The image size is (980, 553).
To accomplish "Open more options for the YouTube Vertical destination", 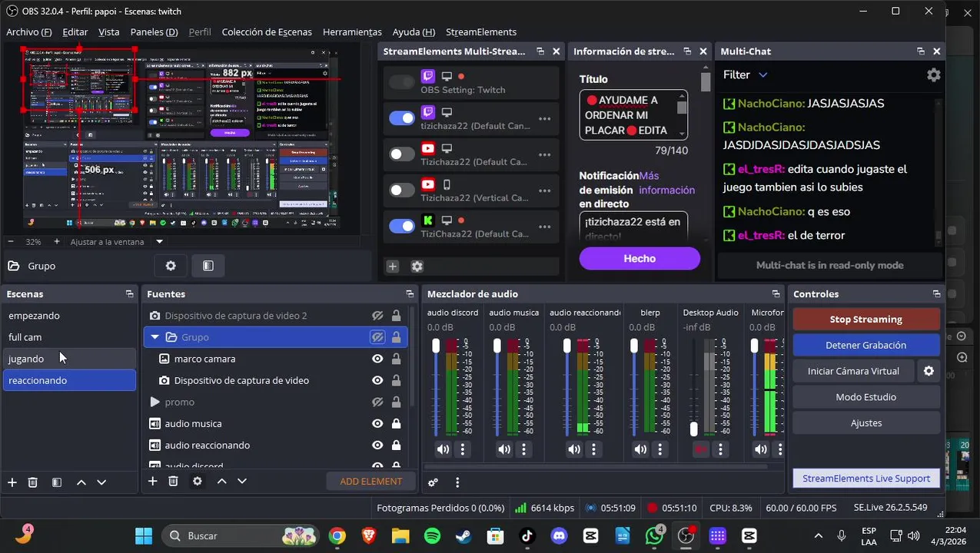I will [x=544, y=190].
